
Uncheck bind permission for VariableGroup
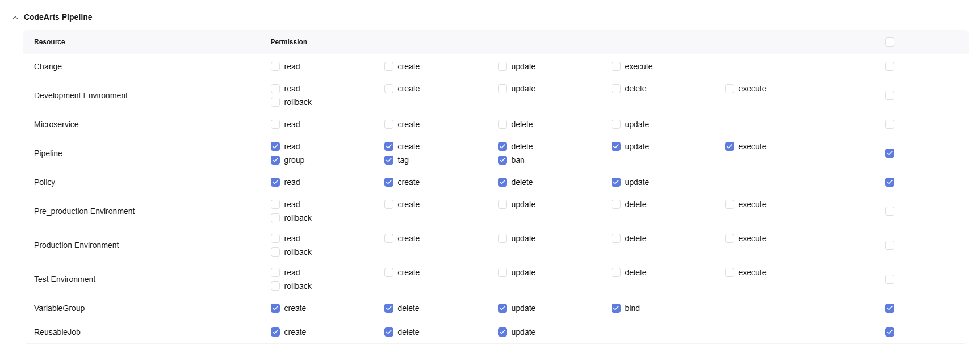tap(616, 308)
